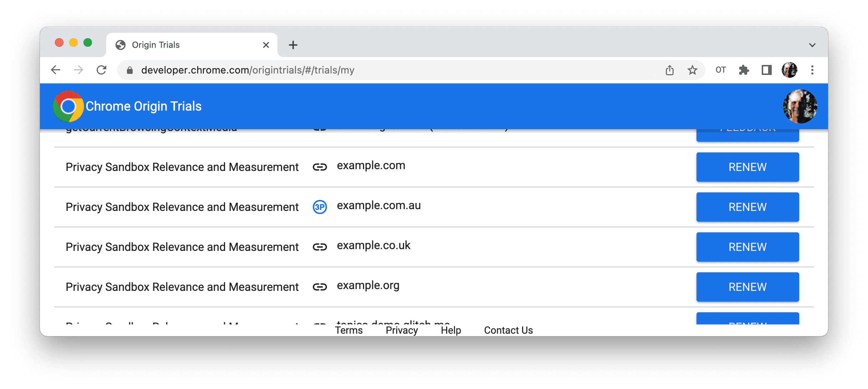
Task: Click Contact Us in footer
Action: pos(507,329)
